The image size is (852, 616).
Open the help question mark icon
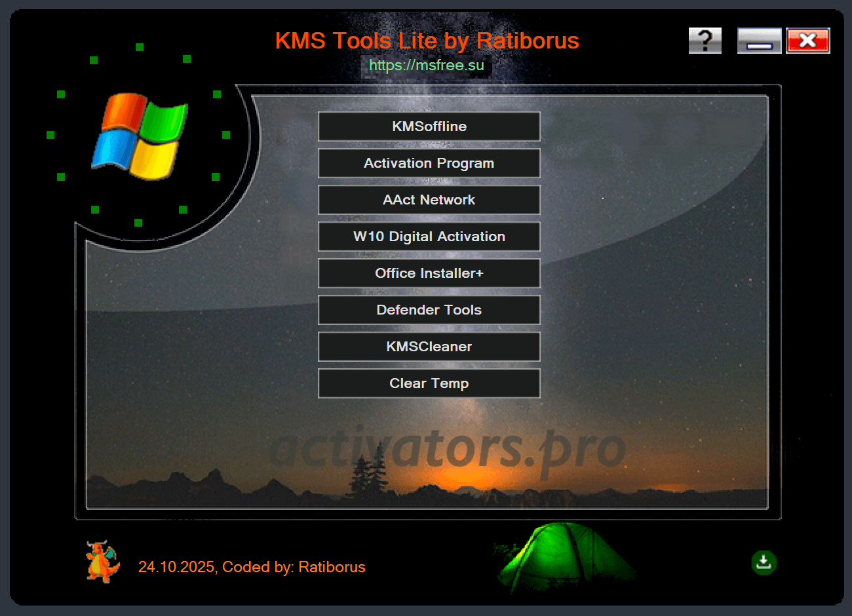[x=705, y=40]
